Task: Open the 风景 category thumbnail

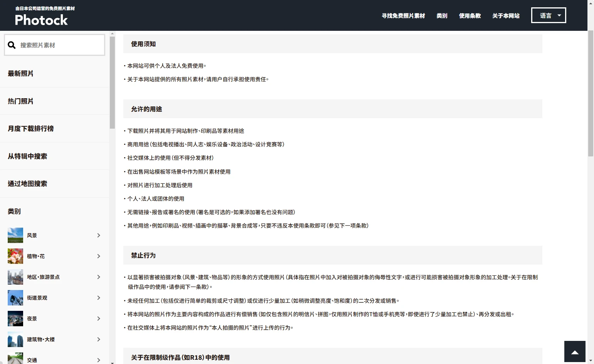Action: (x=15, y=235)
